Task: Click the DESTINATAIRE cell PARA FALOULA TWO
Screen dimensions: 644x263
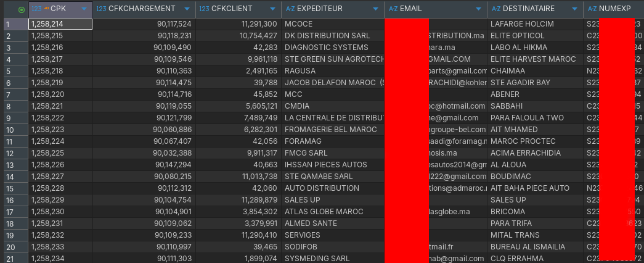Action: click(x=535, y=118)
